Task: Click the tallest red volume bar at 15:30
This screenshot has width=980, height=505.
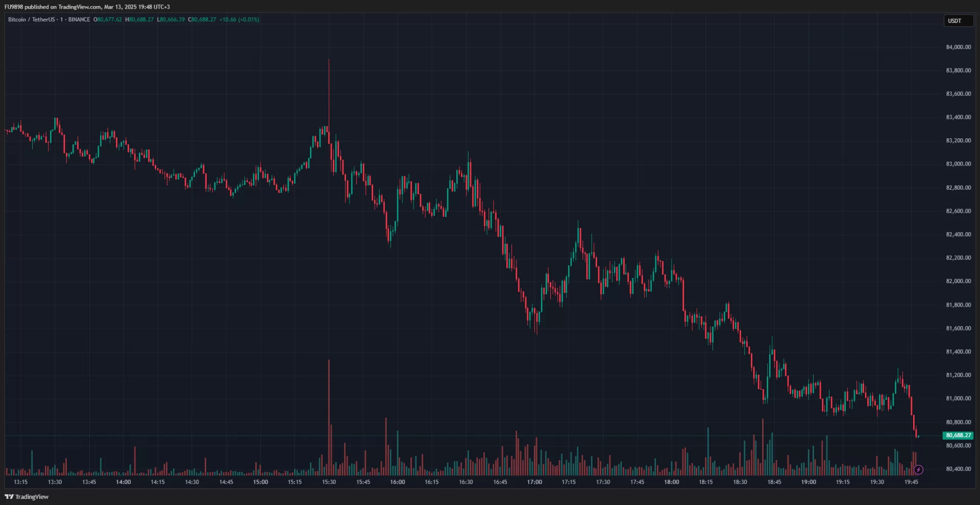Action: tap(329, 418)
